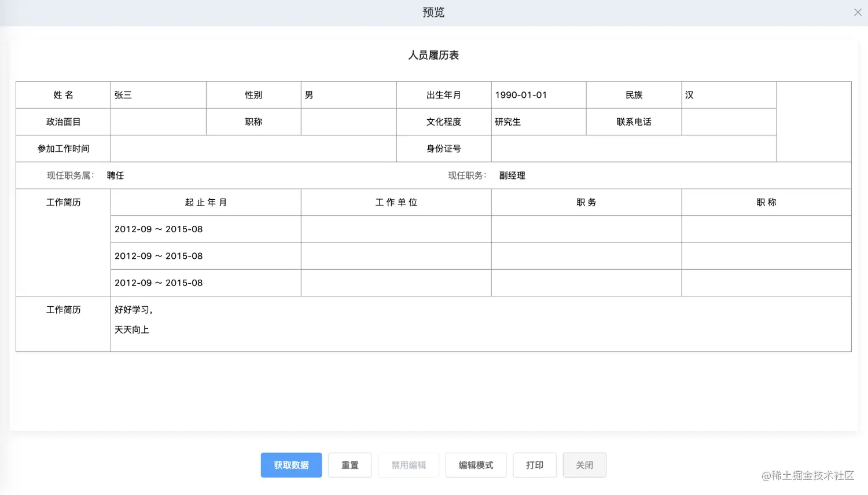Click the 姓名 label cell
Screen dimensions: 868x495
pyautogui.click(x=64, y=95)
